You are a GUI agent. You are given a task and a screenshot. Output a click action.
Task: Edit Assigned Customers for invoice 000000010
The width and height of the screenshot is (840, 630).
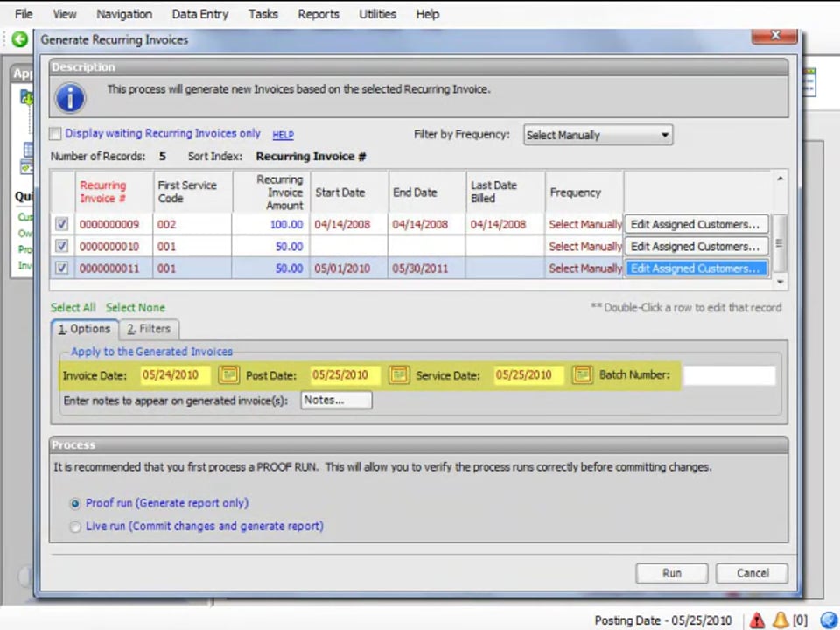point(696,246)
